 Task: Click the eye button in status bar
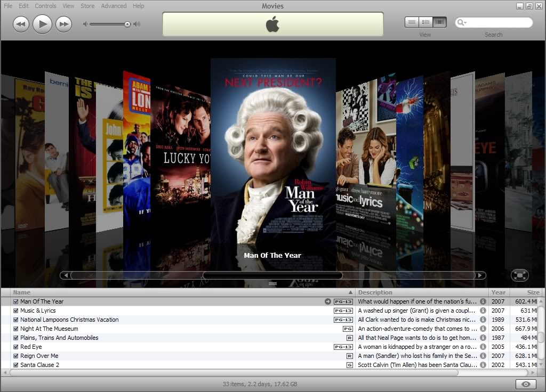(x=526, y=385)
